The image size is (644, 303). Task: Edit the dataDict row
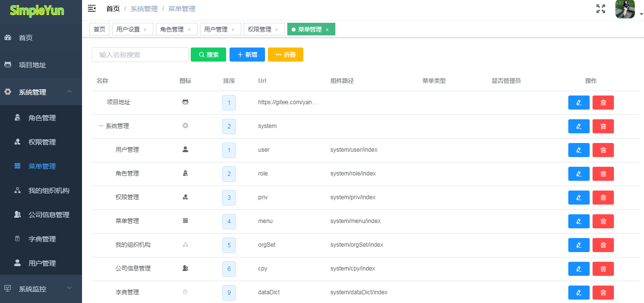coord(579,292)
